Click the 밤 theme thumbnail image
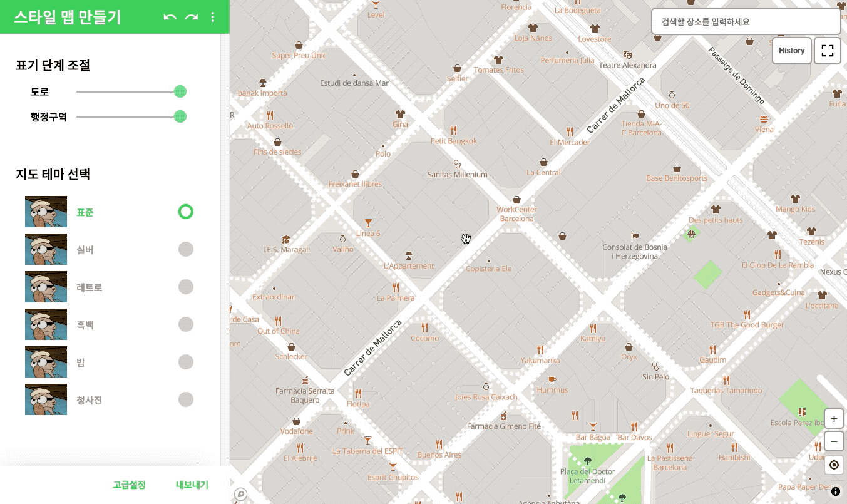 tap(46, 362)
